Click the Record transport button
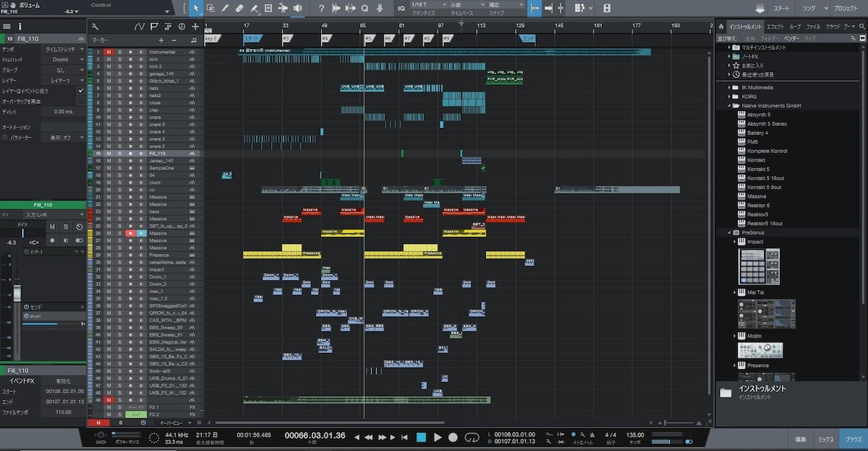868x451 pixels. point(453,437)
